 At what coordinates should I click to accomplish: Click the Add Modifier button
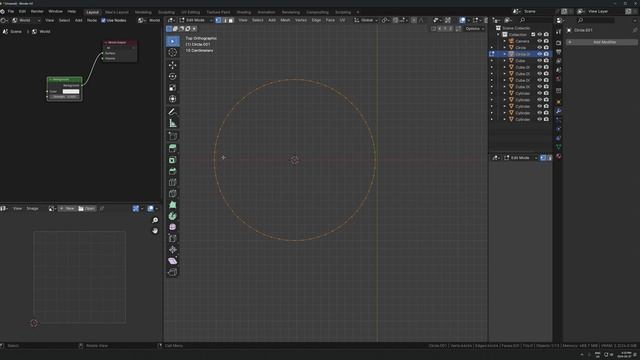[x=602, y=42]
